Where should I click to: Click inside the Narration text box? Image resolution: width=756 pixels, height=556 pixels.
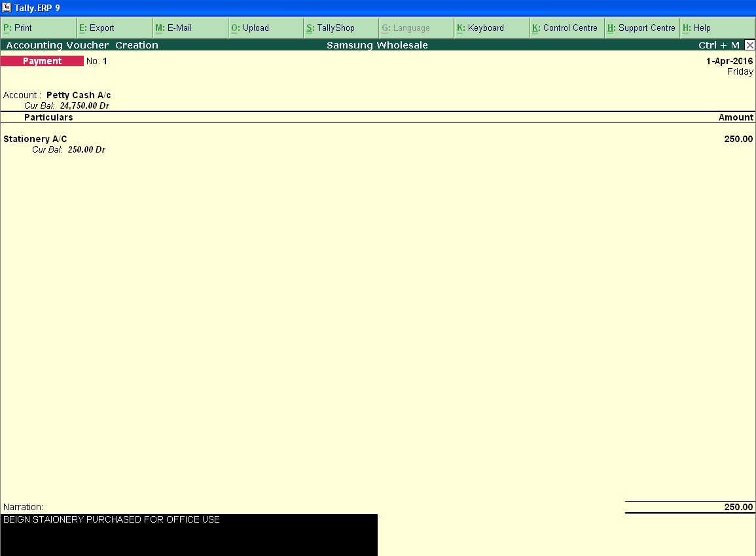190,519
